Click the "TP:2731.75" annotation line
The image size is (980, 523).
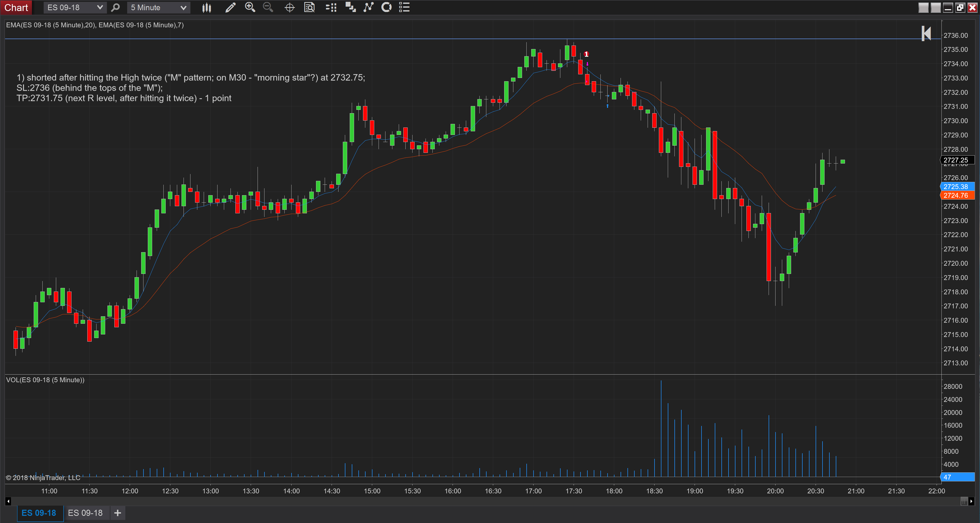pyautogui.click(x=124, y=98)
